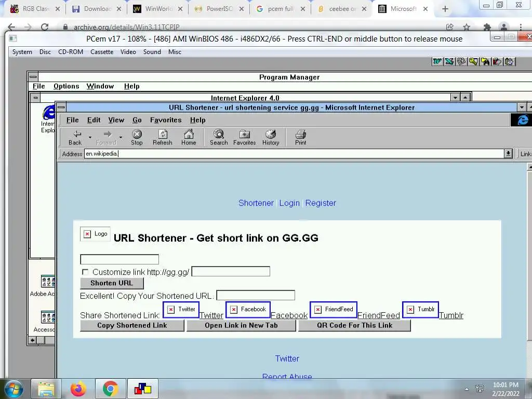Tick the Customize link checkbox
Image resolution: width=532 pixels, height=399 pixels.
(85, 272)
